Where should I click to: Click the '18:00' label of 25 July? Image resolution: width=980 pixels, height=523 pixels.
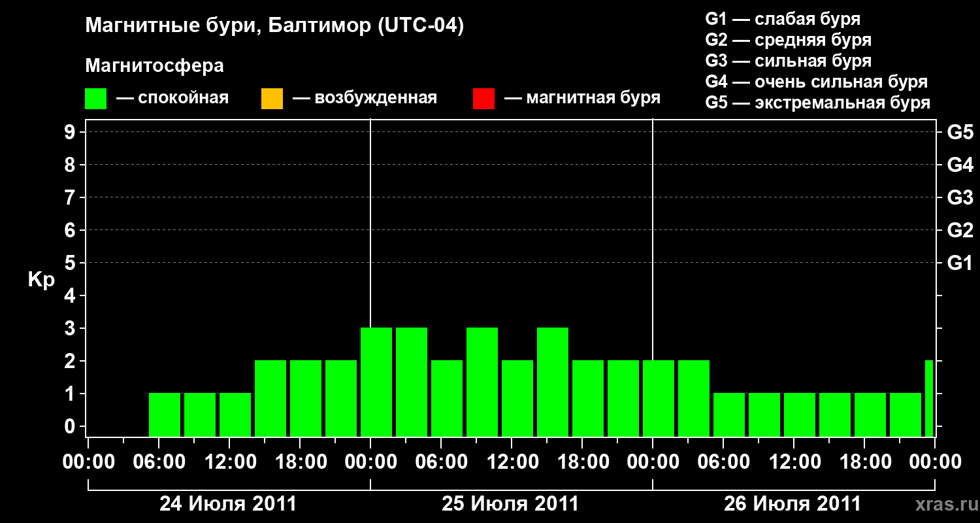click(582, 462)
